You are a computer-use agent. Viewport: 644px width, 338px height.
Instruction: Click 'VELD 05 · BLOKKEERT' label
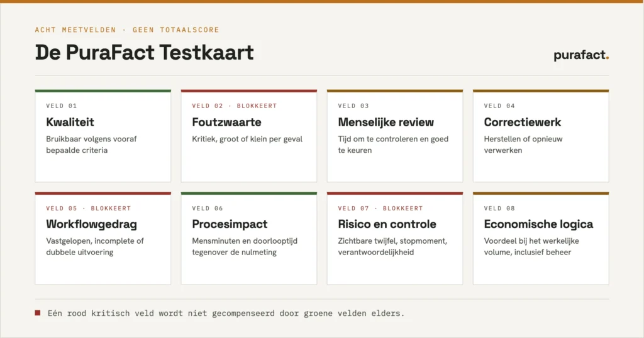[88, 209]
